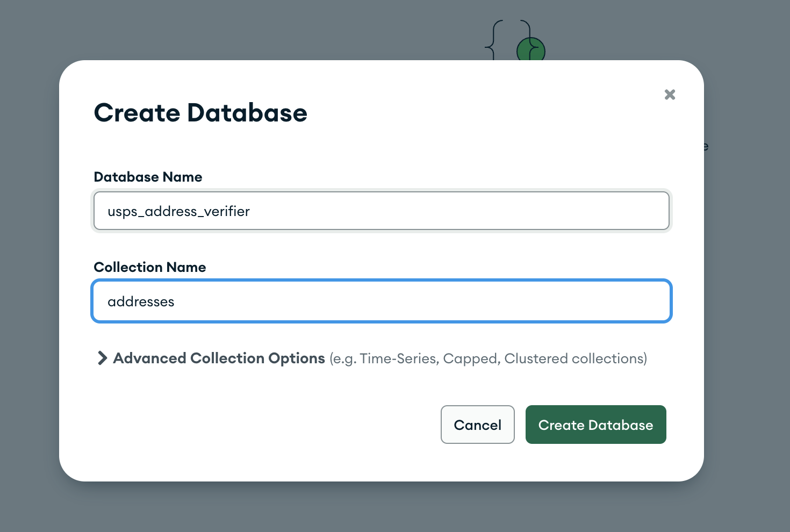Click the Collection Name field label

pos(150,267)
